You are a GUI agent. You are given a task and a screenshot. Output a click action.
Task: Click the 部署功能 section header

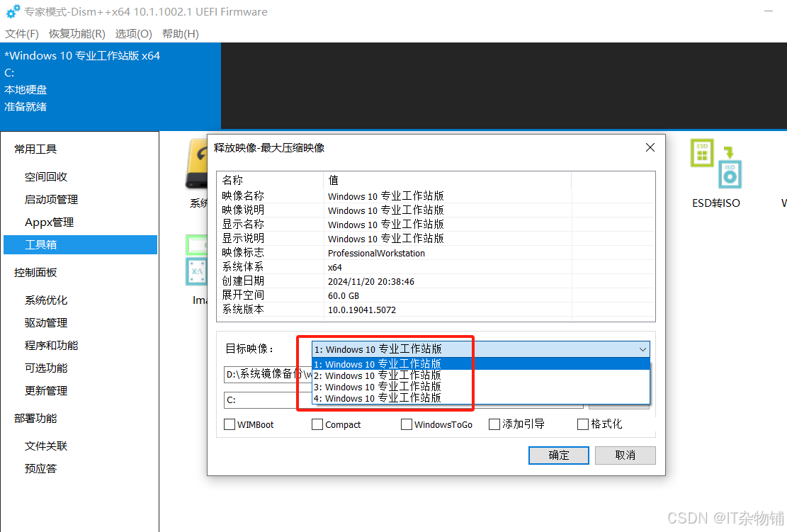[35, 418]
